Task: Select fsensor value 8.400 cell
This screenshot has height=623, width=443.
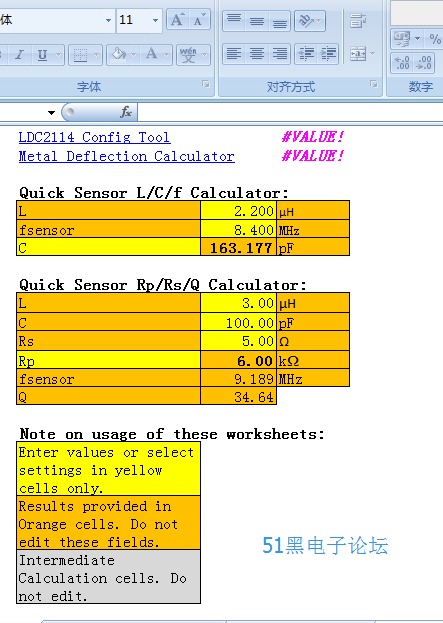Action: pos(238,229)
